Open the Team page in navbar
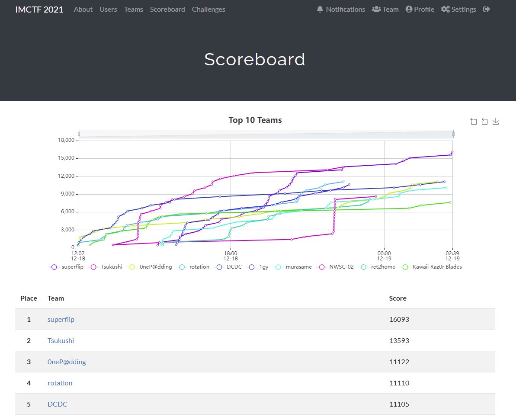Screen dimensions: 516x420 [x=385, y=9]
